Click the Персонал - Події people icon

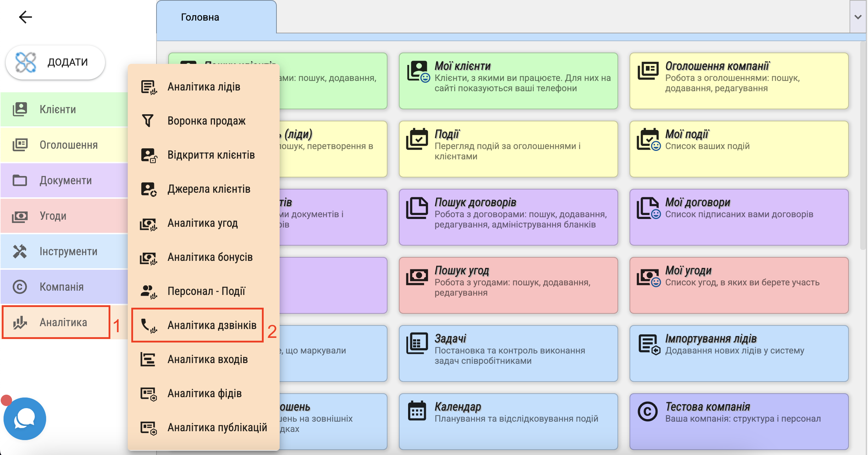[149, 292]
